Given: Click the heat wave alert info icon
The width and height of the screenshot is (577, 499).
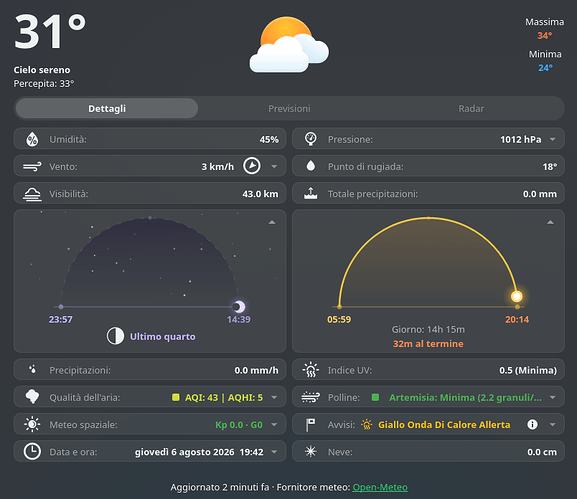Looking at the screenshot, I should coord(532,424).
